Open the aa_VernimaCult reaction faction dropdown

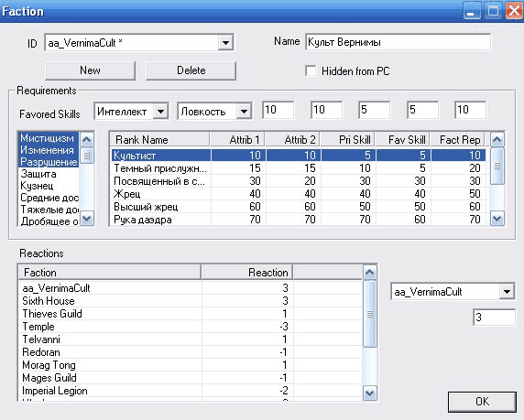[507, 292]
